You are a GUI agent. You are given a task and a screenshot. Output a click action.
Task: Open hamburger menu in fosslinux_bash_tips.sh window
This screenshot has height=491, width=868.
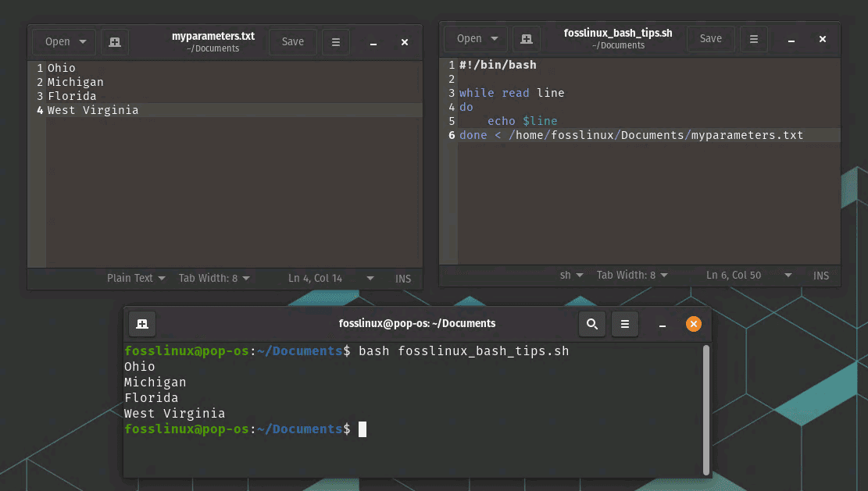(753, 39)
